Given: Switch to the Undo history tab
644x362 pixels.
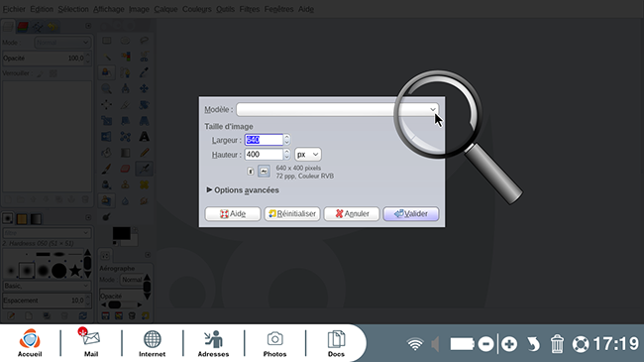Looking at the screenshot, I should tap(52, 27).
